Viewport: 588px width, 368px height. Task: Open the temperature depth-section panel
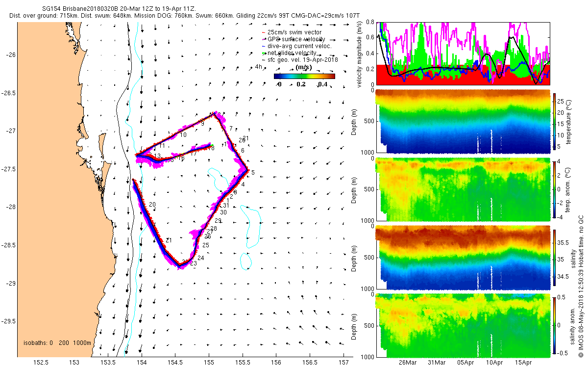tap(462, 122)
